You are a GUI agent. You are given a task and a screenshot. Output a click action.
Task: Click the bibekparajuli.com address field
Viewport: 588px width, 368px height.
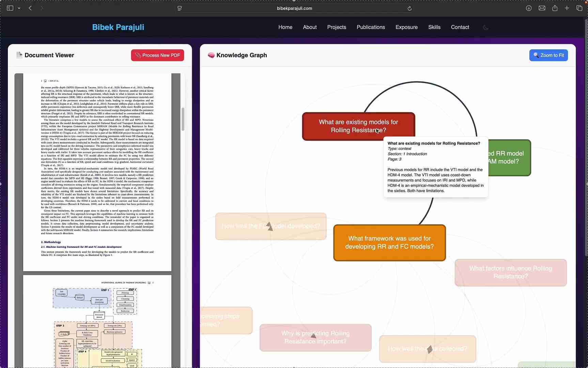click(294, 9)
